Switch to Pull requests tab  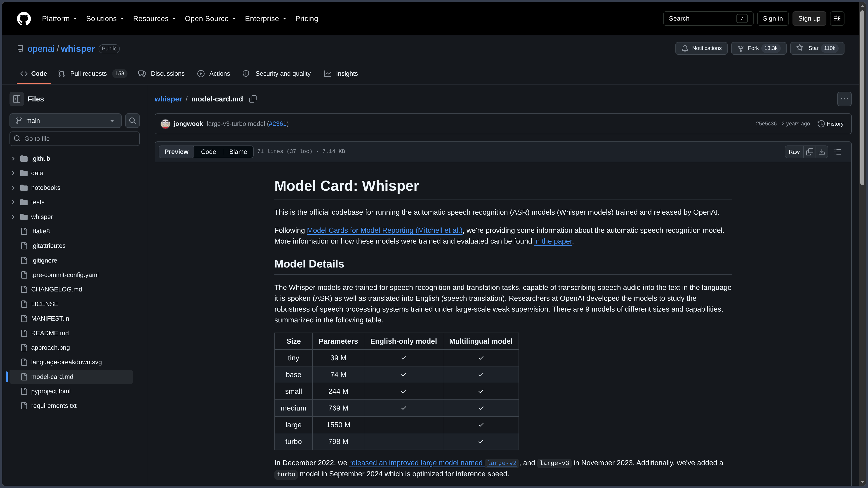tap(92, 73)
